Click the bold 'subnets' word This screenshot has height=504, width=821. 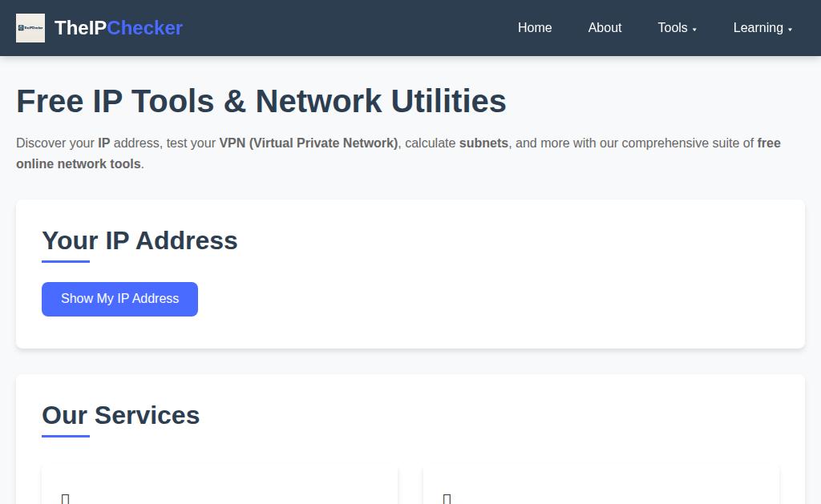483,143
